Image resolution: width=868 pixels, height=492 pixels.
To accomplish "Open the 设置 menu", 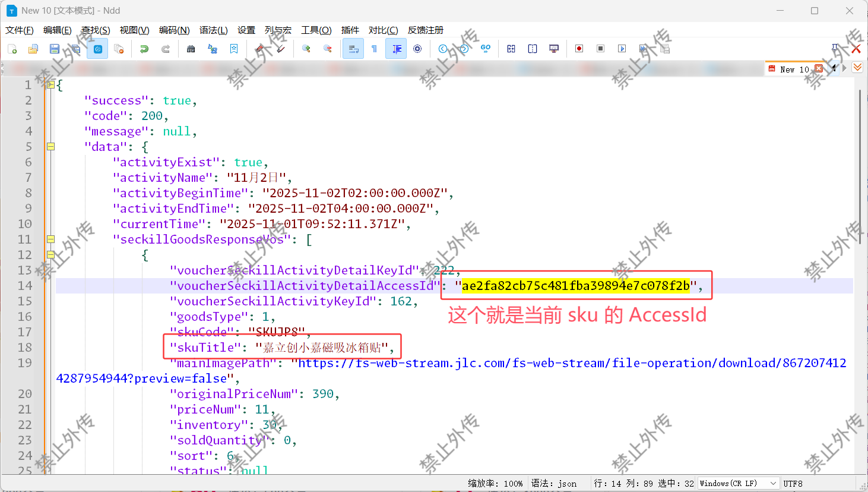I will coord(246,30).
